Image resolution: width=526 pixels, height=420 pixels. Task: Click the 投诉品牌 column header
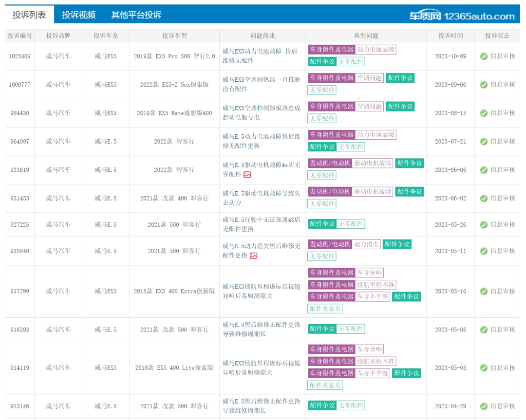[x=58, y=36]
